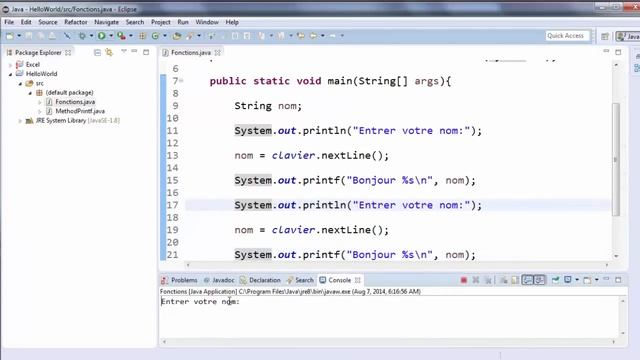Click the New Java Package icon

(x=142, y=36)
